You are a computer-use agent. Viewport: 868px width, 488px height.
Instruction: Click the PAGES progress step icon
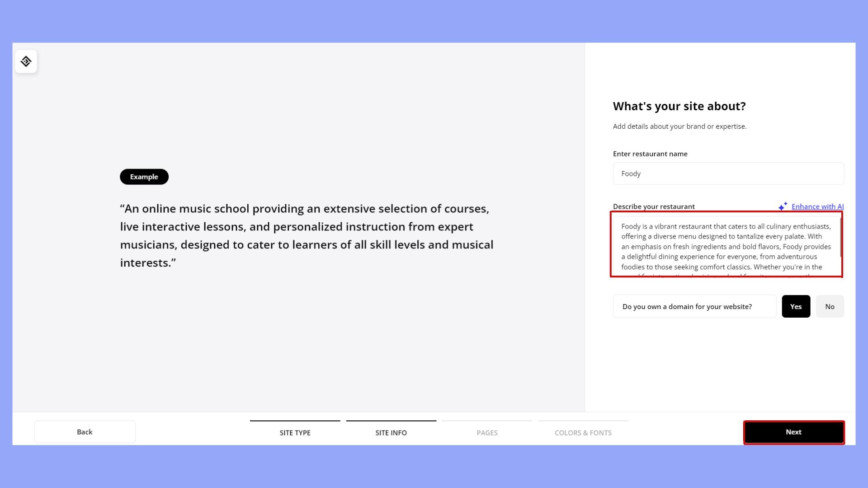487,432
